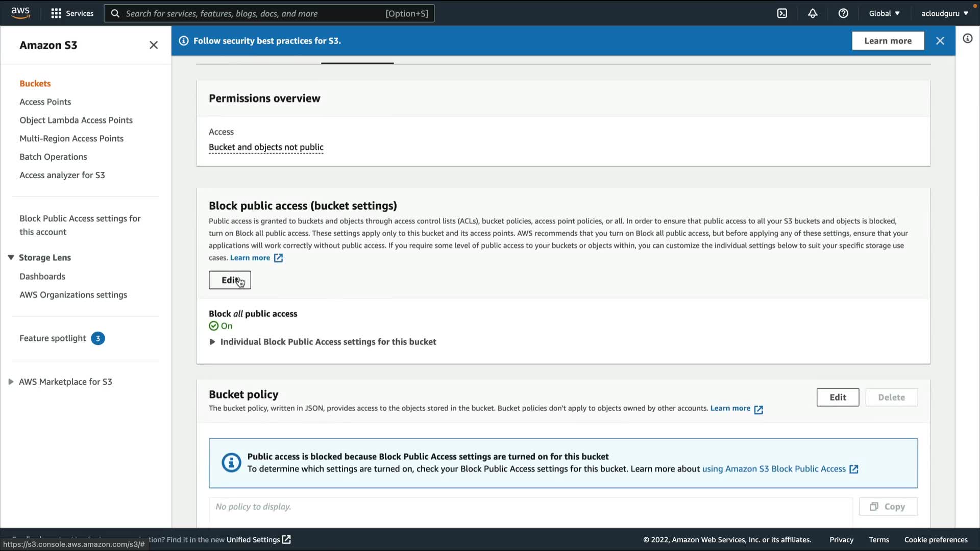Open the notifications bell icon

[x=813, y=13]
